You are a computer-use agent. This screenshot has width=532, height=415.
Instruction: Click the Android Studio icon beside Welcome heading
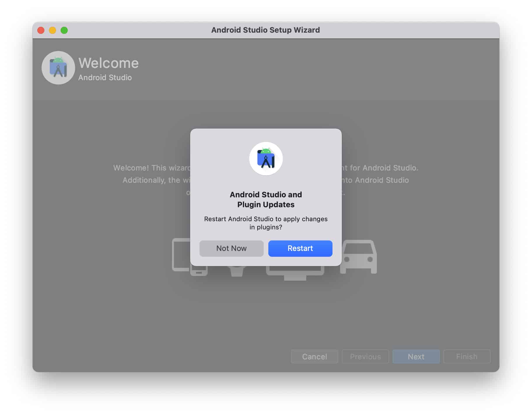pyautogui.click(x=58, y=68)
